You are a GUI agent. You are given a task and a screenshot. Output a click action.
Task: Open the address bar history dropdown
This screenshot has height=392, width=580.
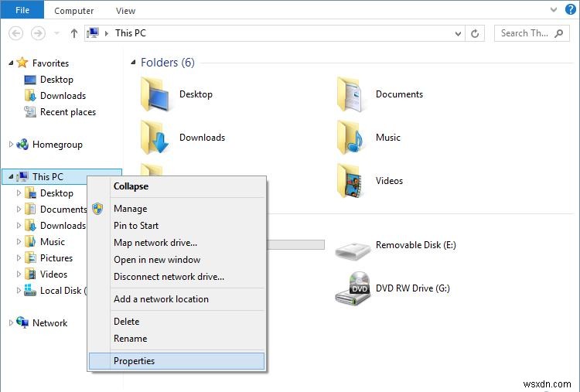coord(458,34)
